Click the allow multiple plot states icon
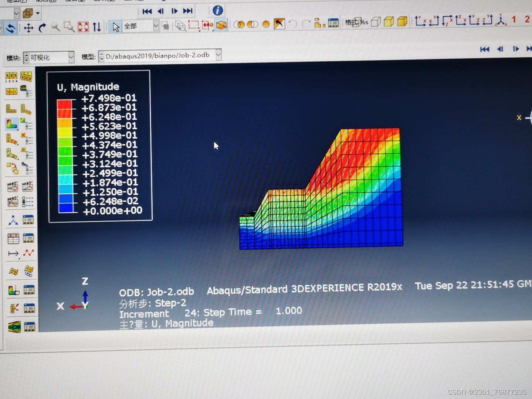Image resolution: width=532 pixels, height=399 pixels. coord(12,168)
